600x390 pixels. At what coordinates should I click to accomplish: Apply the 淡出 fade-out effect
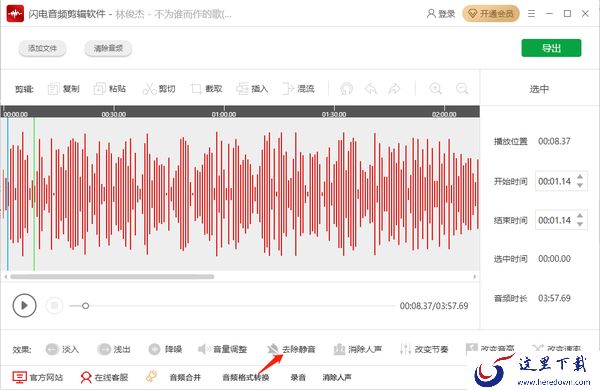click(x=114, y=349)
